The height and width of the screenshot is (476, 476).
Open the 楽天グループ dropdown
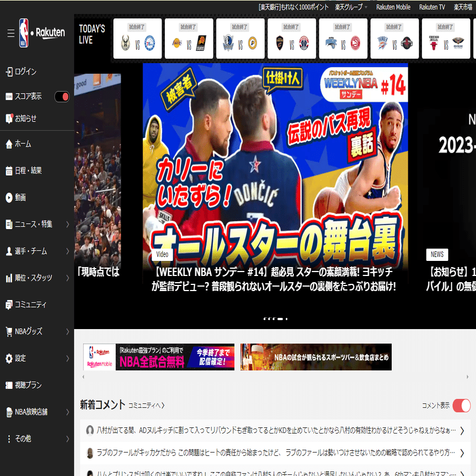click(351, 7)
